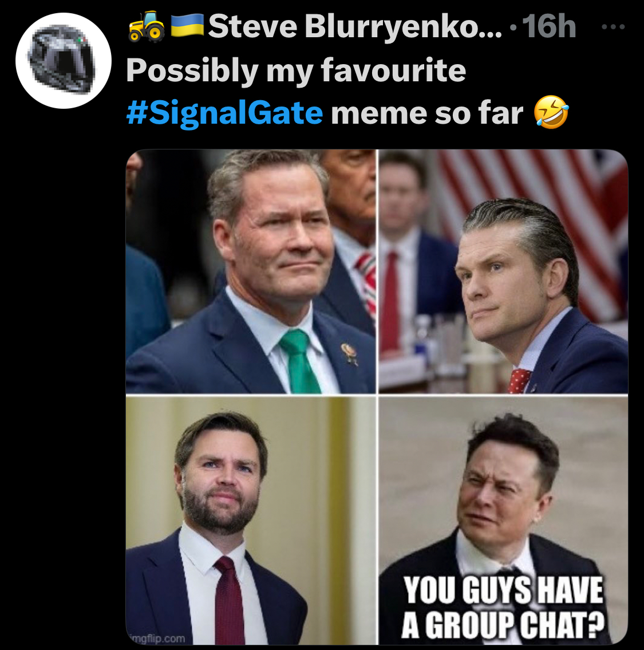Click the maroon necktie on the bearded man

pyautogui.click(x=229, y=600)
